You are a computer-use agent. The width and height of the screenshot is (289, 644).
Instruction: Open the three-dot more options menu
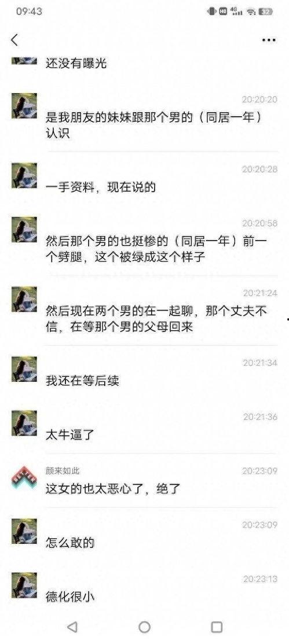269,40
